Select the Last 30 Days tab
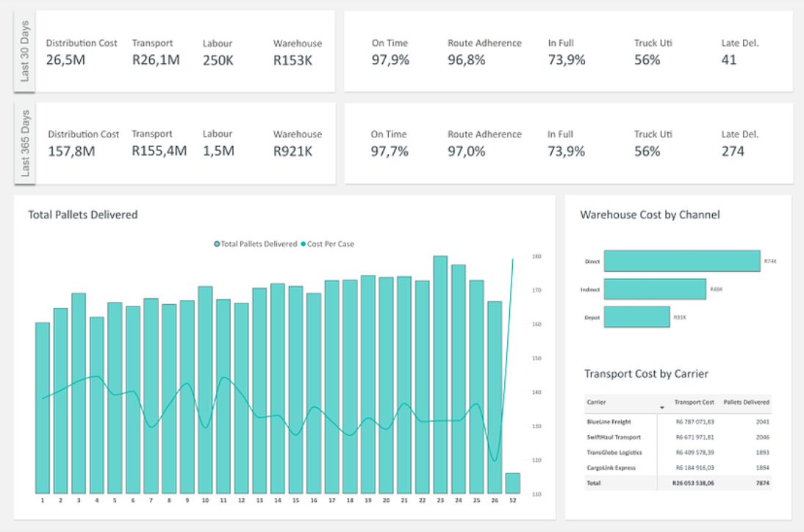 (24, 51)
